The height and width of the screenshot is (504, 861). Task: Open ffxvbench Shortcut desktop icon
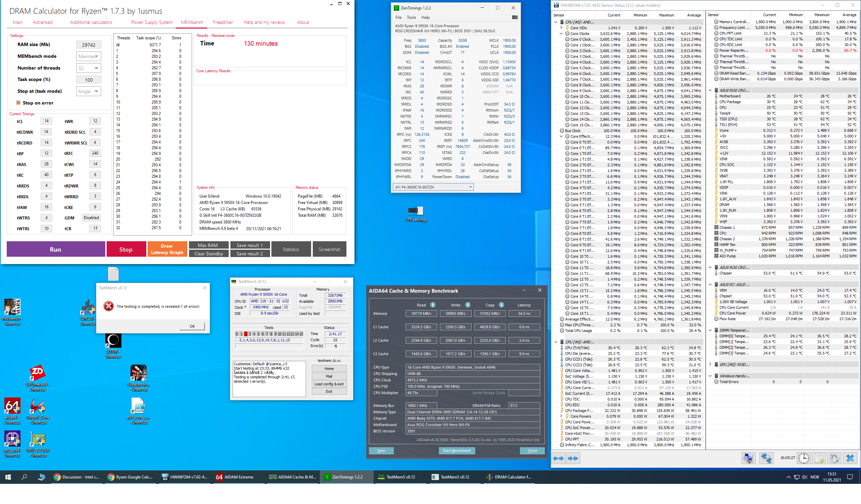click(12, 312)
